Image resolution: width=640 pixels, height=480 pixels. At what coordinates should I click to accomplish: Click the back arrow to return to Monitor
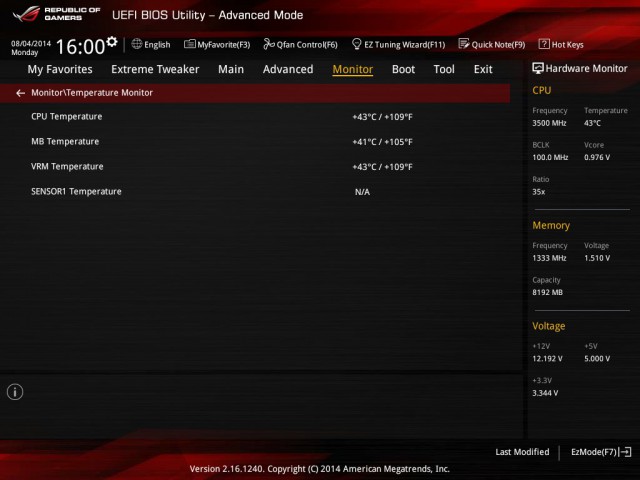[x=21, y=92]
